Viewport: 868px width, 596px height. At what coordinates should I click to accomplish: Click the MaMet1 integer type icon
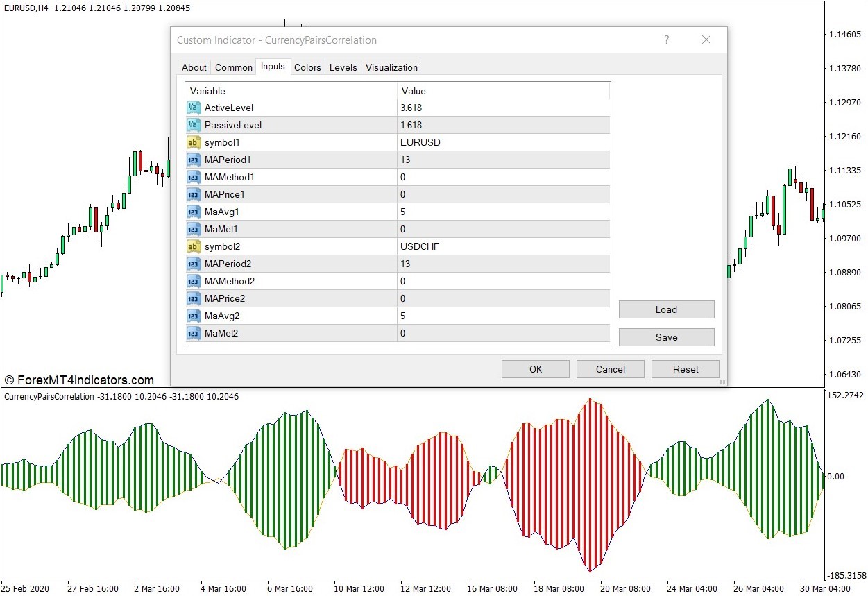click(194, 229)
